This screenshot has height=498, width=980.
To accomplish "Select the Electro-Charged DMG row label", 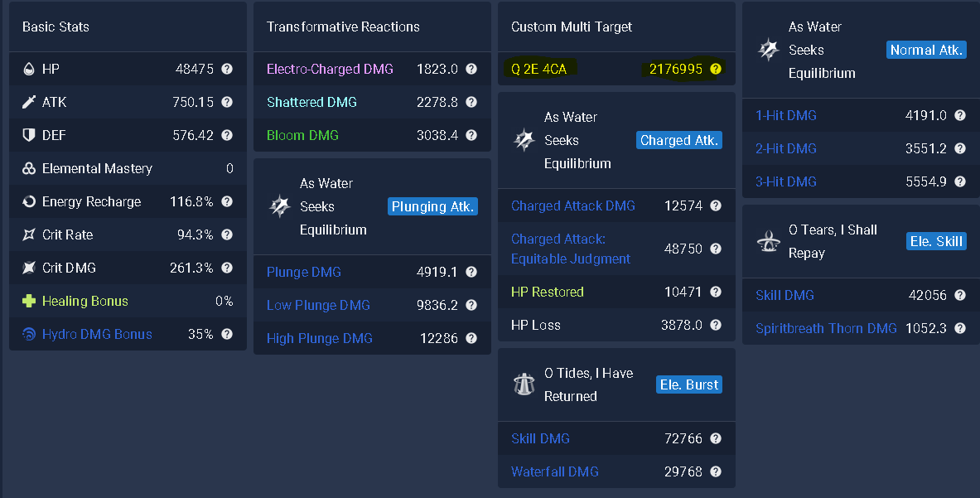I will (330, 69).
